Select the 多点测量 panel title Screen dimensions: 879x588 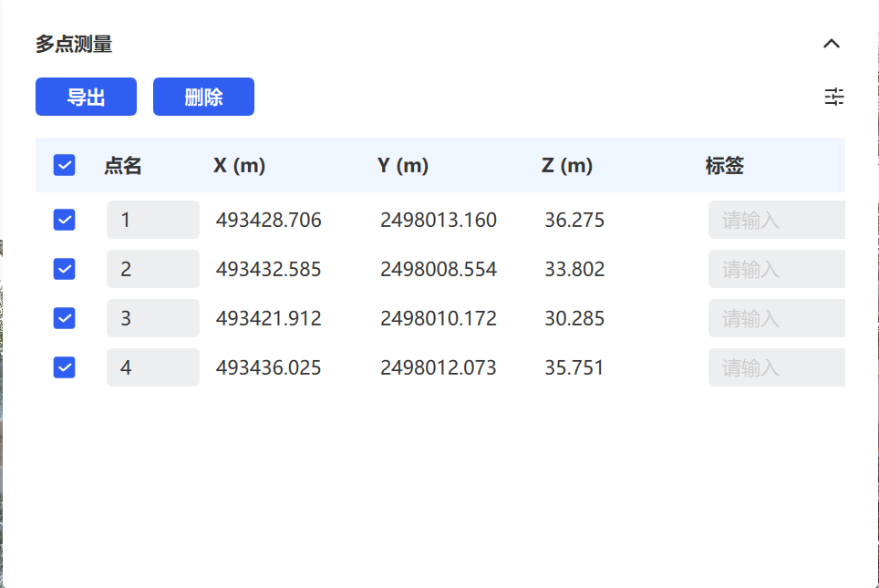(x=74, y=44)
